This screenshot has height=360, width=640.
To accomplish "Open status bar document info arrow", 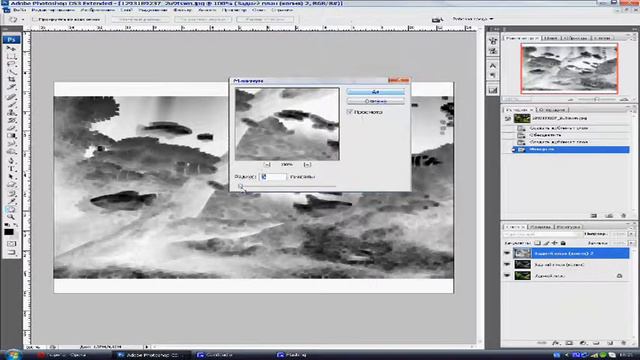I will pos(147,347).
